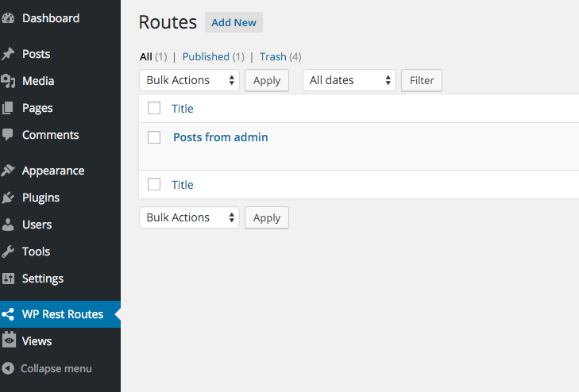This screenshot has width=579, height=392.
Task: Go to the Pages menu item
Action: (x=37, y=108)
